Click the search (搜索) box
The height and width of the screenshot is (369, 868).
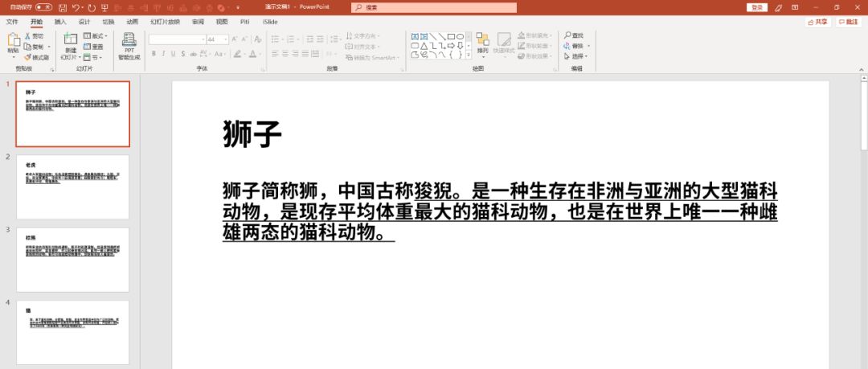pos(434,7)
